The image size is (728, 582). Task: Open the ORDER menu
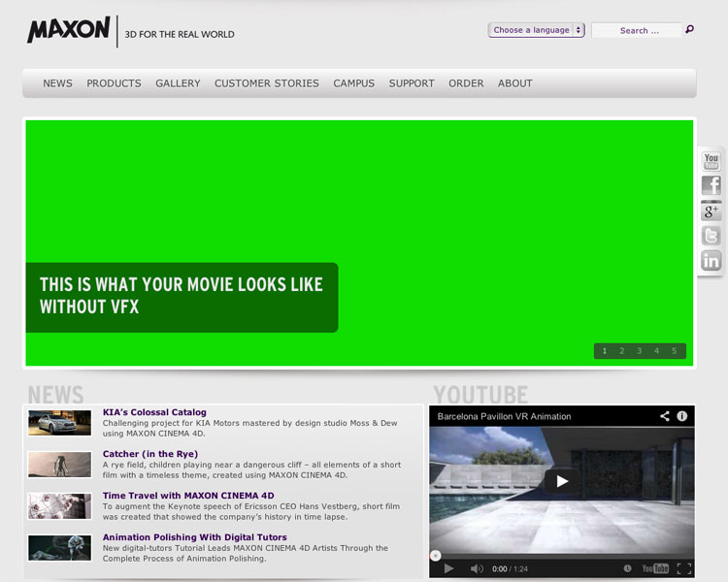(x=466, y=83)
